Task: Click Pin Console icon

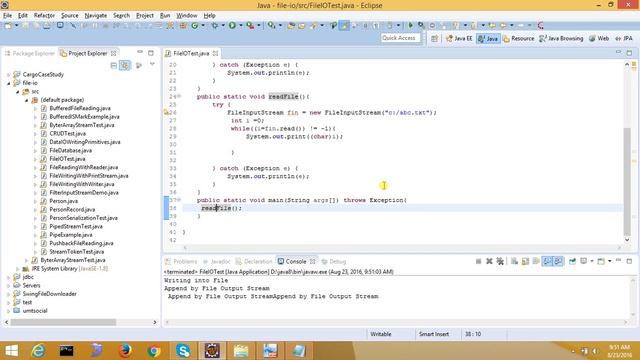Action: tap(572, 261)
